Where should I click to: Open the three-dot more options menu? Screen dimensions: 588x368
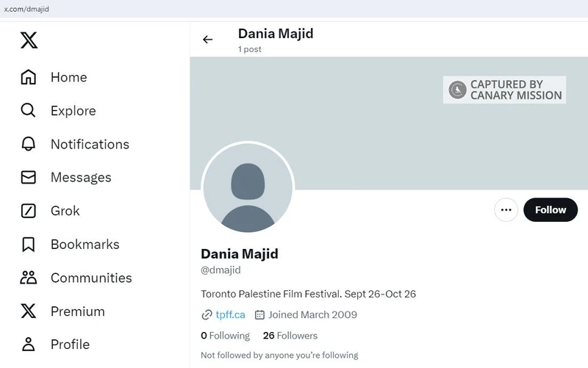point(506,209)
